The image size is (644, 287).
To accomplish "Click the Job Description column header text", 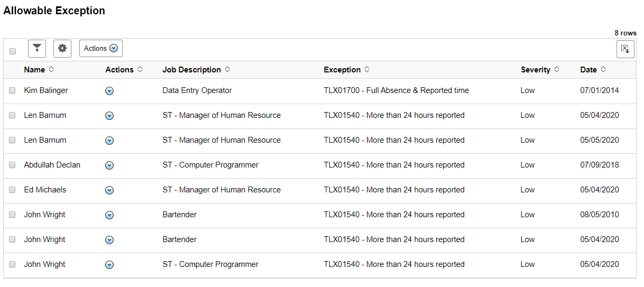I will click(191, 70).
